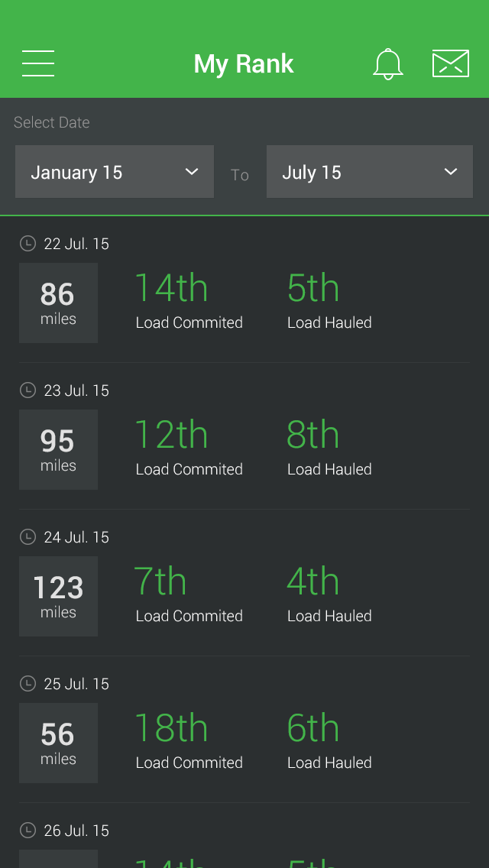Click clock icon beside 25 Jul. 15
Viewport: 489px width, 868px height.
coord(28,684)
